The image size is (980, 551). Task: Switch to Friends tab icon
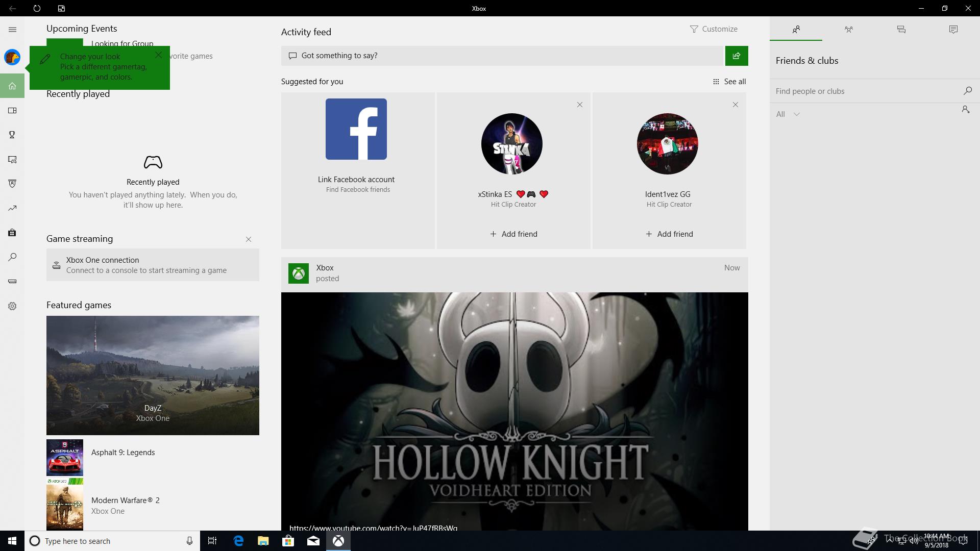pos(796,29)
